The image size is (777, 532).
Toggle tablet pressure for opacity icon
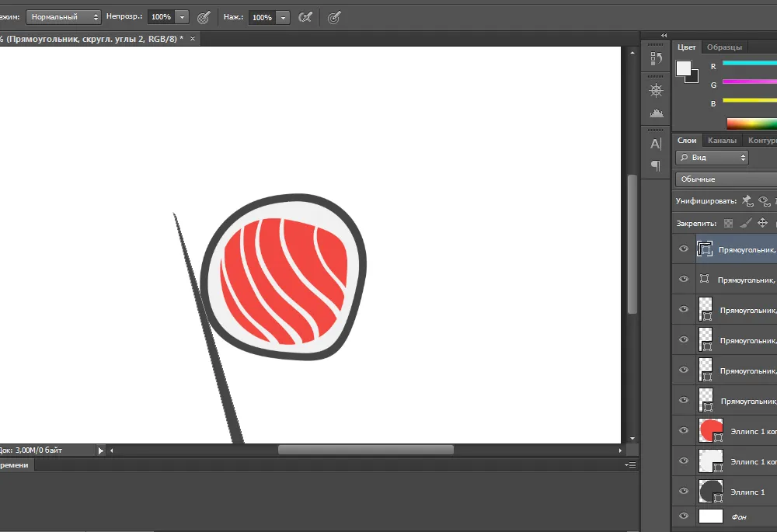tap(203, 17)
